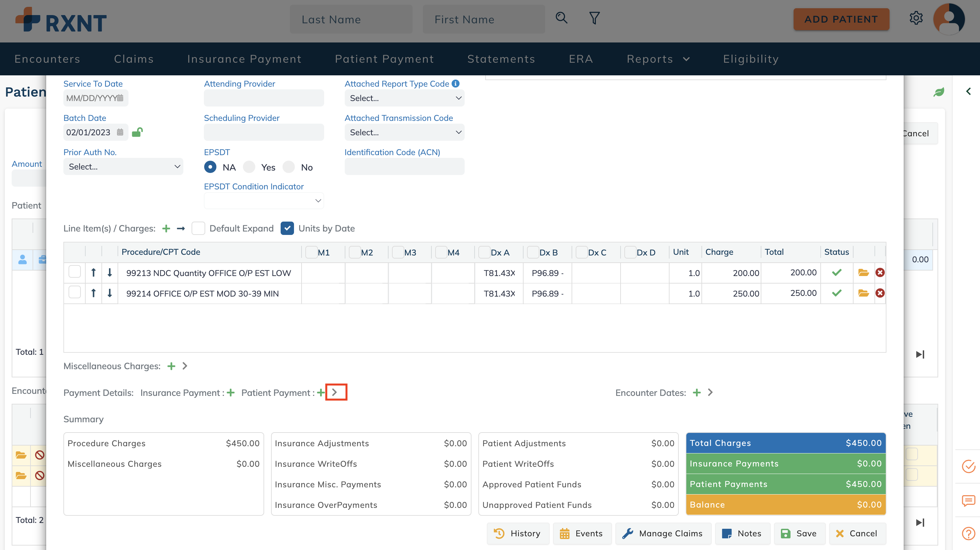The height and width of the screenshot is (550, 980).
Task: Open the chat message sidebar icon
Action: pyautogui.click(x=968, y=501)
